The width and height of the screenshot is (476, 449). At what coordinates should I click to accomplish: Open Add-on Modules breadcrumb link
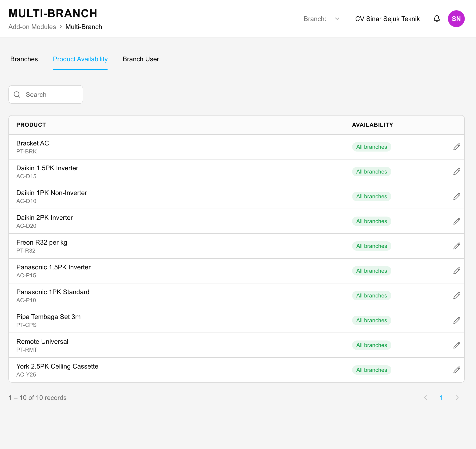pos(32,27)
